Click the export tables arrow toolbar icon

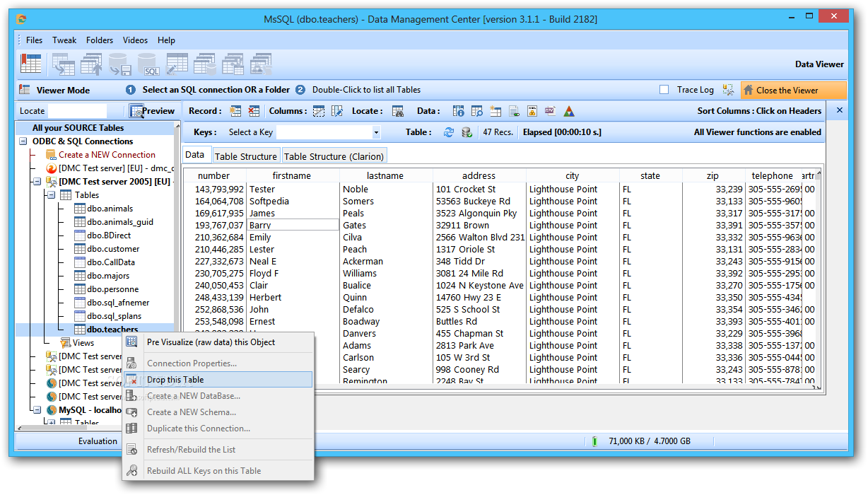click(x=92, y=64)
